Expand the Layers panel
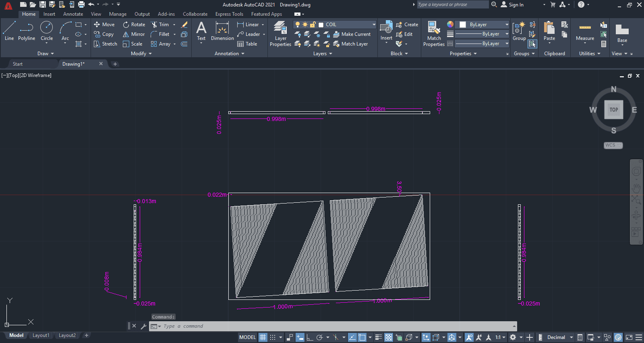Screen dimensions: 644x343 (x=323, y=54)
